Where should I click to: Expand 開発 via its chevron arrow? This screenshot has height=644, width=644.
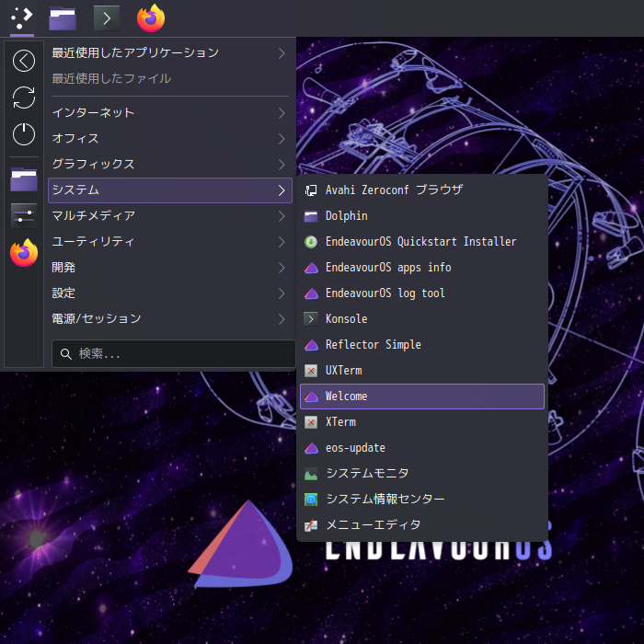(282, 268)
